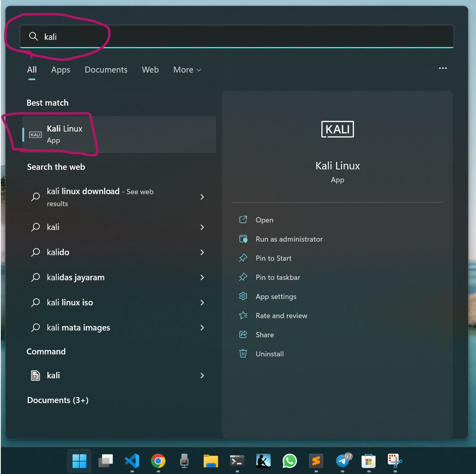Open Google Chrome from the taskbar
The image size is (476, 474).
coord(158,461)
